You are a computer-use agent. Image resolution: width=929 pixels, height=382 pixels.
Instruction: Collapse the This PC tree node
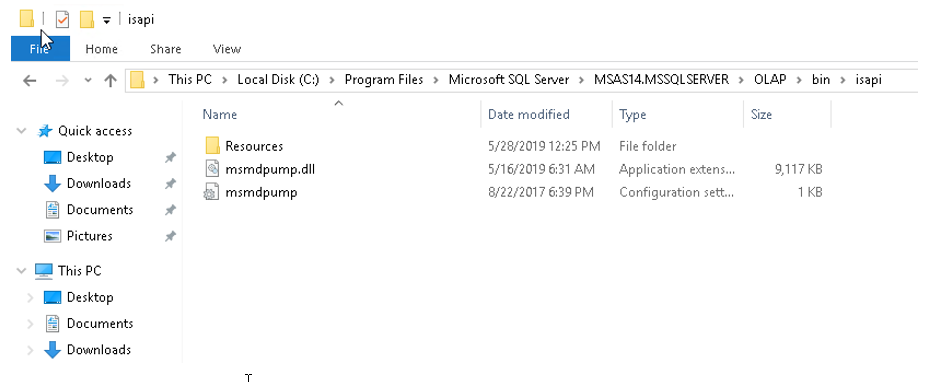[22, 271]
